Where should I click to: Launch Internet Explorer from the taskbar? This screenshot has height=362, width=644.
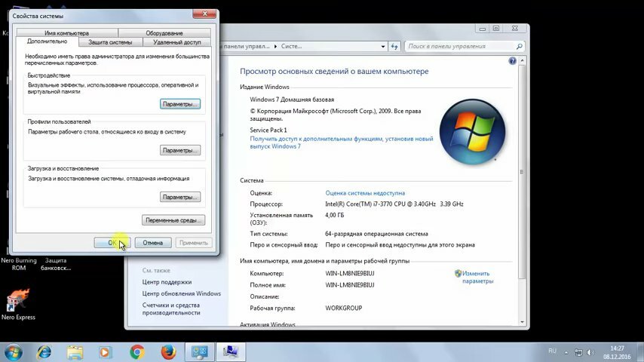point(44,352)
